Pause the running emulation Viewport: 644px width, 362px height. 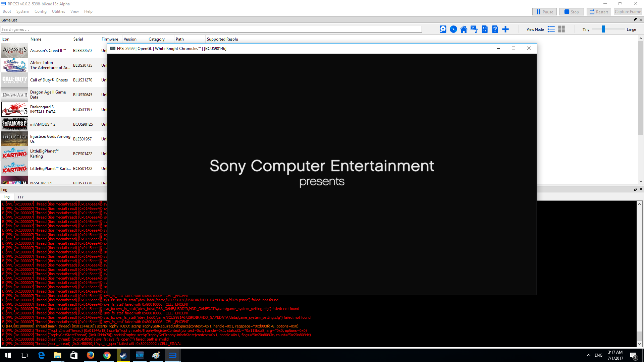544,12
